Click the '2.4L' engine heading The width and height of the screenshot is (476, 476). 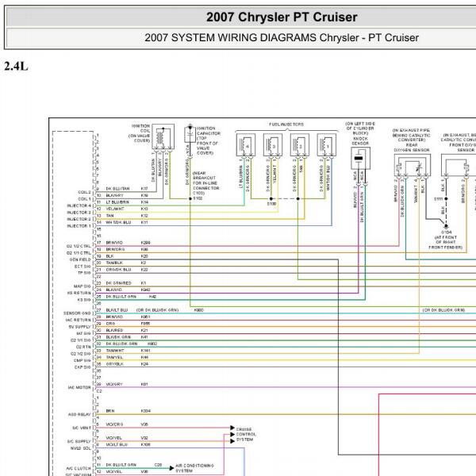(x=16, y=66)
